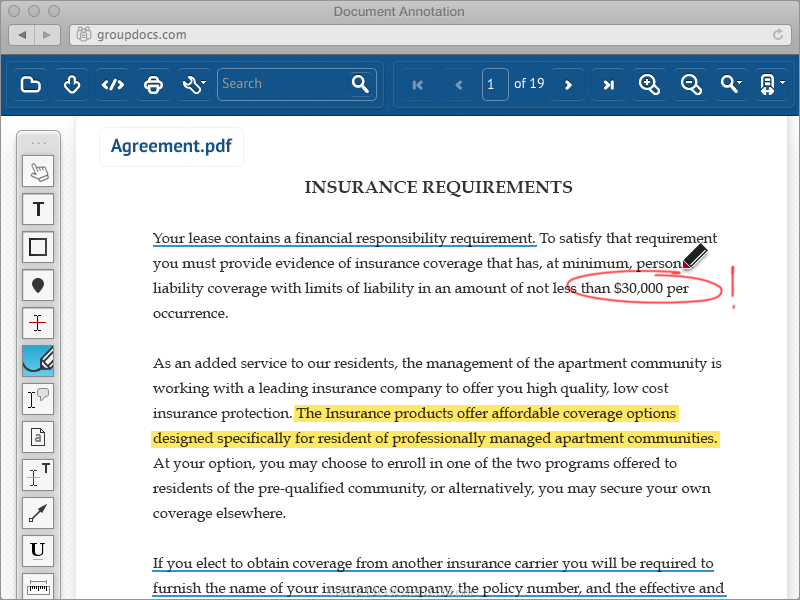Open the wrench tools dropdown
Image resolution: width=800 pixels, height=600 pixels.
[194, 84]
